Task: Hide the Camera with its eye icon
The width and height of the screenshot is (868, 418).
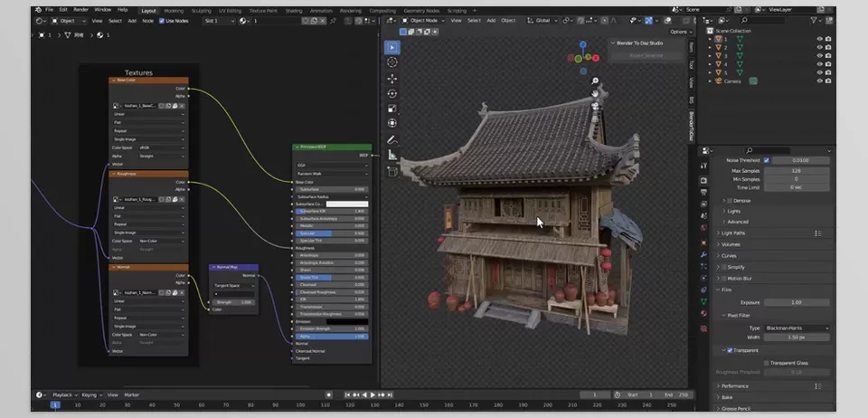Action: point(819,81)
